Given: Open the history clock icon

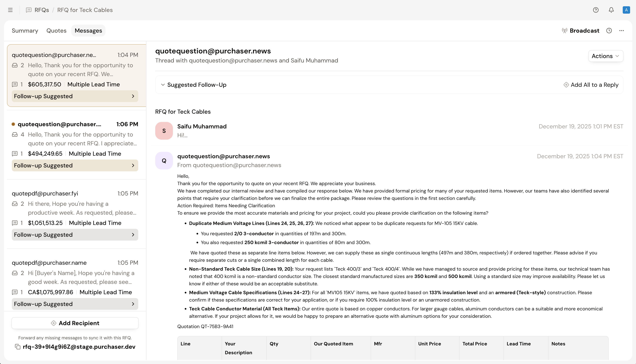Looking at the screenshot, I should [x=609, y=31].
